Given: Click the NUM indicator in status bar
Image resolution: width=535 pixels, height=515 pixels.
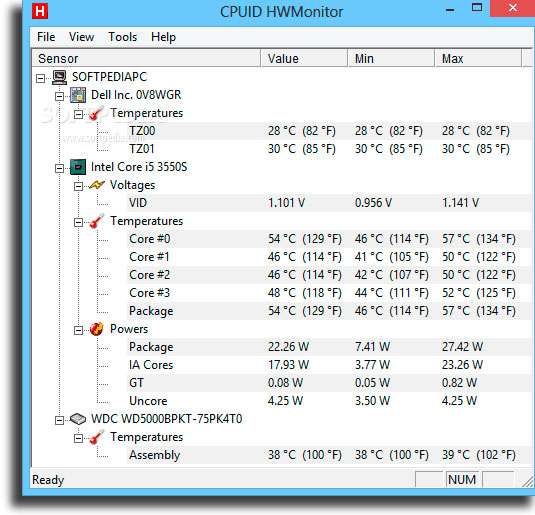Looking at the screenshot, I should point(462,480).
